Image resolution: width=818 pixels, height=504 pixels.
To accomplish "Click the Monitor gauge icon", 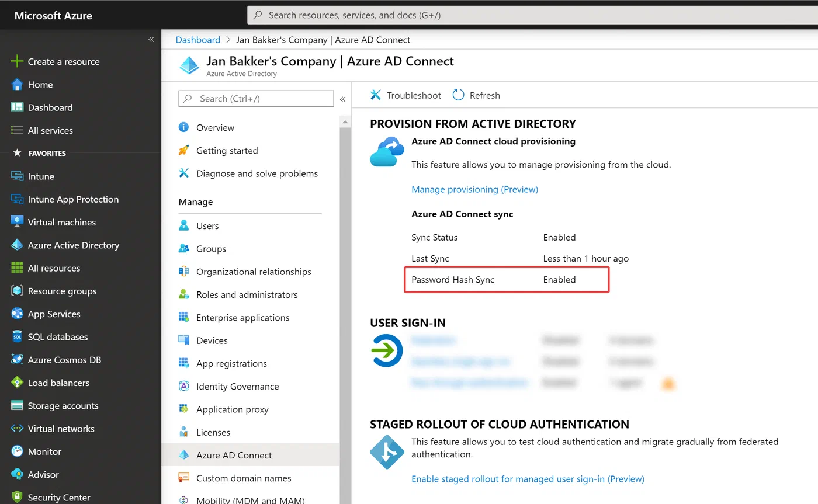I will (18, 451).
